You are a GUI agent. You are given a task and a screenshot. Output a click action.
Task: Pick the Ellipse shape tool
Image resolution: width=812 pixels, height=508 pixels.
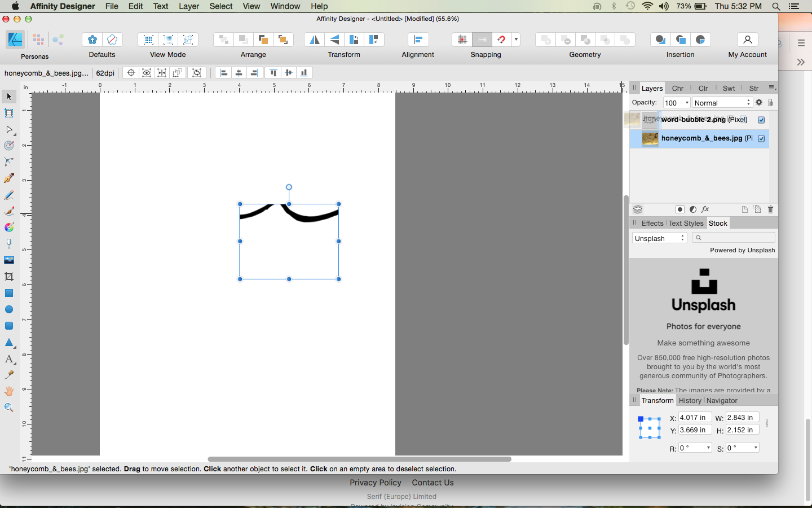9,309
